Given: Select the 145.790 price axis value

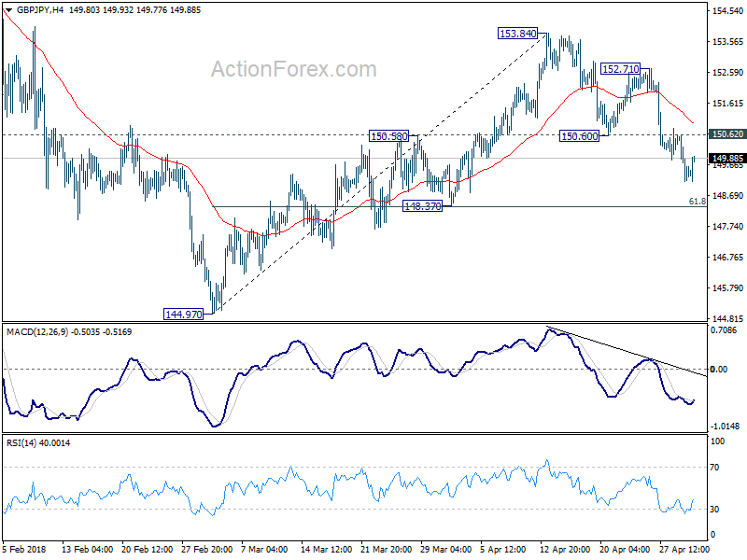Looking at the screenshot, I should click(x=727, y=288).
